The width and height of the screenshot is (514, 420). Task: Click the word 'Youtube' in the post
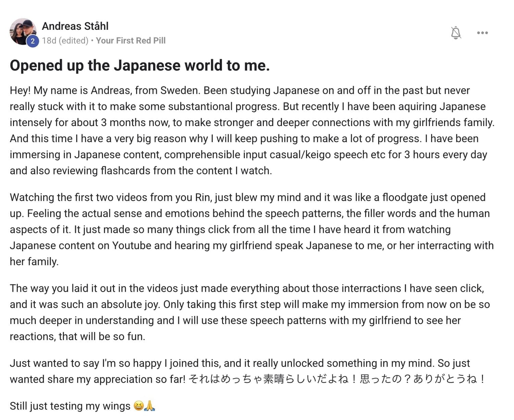132,246
